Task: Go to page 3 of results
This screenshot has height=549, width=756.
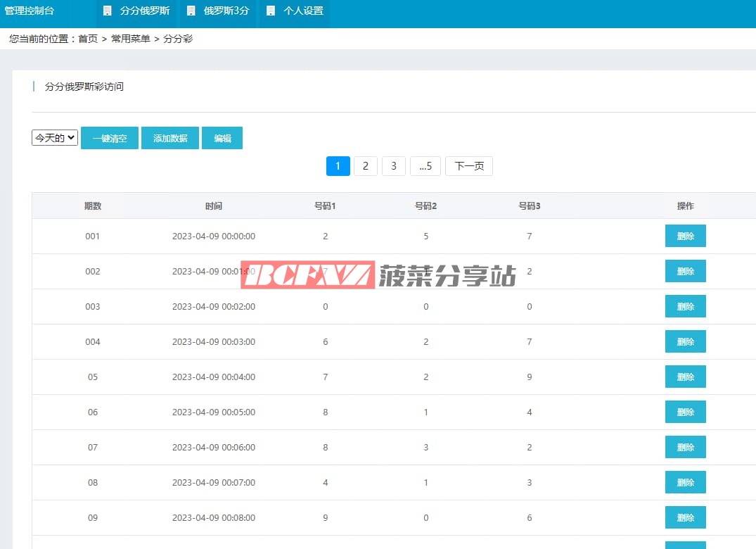Action: click(x=394, y=166)
